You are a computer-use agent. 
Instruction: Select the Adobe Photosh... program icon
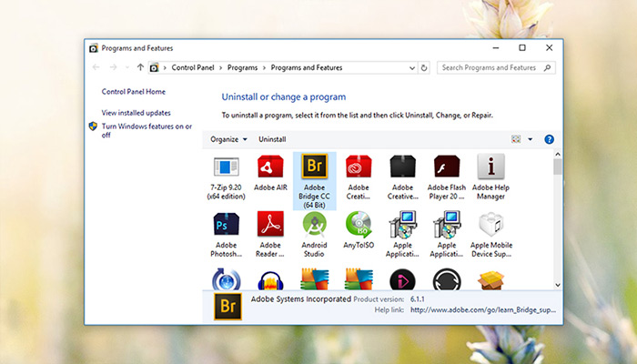[x=227, y=225]
